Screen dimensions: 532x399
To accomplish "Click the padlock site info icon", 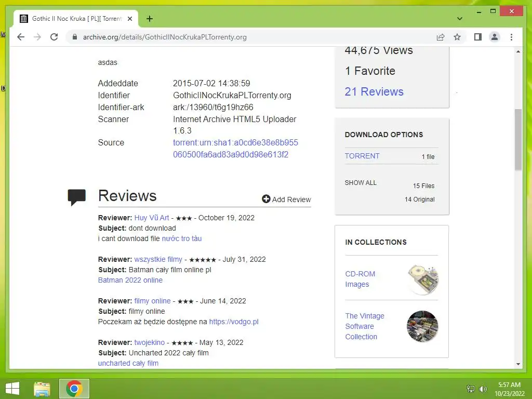I will 75,37.
